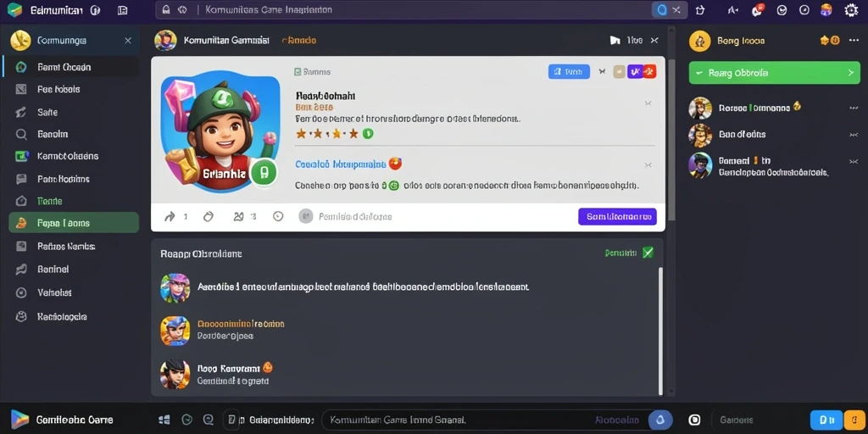Click the avatar beside orange Goooomimiral entry
868x434 pixels.
pos(175,331)
